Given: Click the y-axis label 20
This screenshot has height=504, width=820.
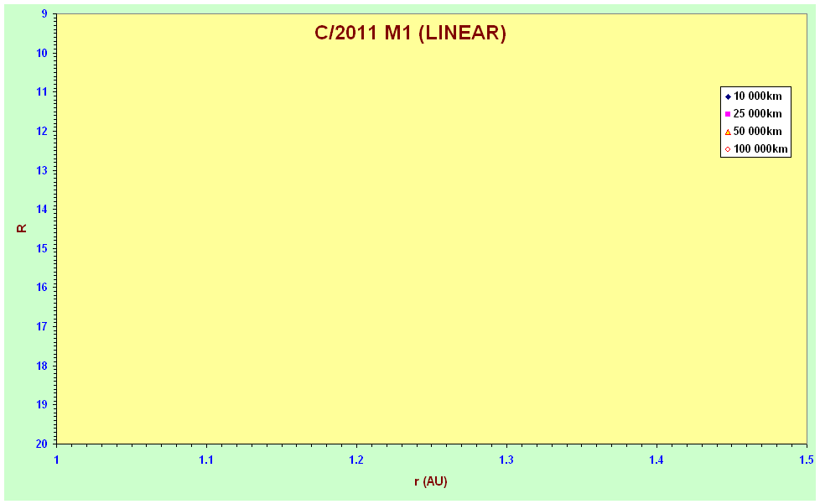Looking at the screenshot, I should pos(43,444).
